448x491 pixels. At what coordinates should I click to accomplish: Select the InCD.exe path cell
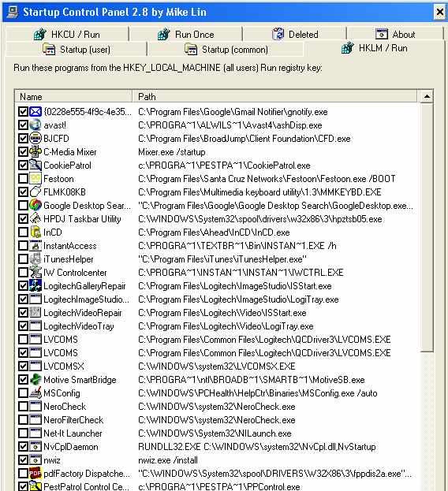pyautogui.click(x=214, y=232)
